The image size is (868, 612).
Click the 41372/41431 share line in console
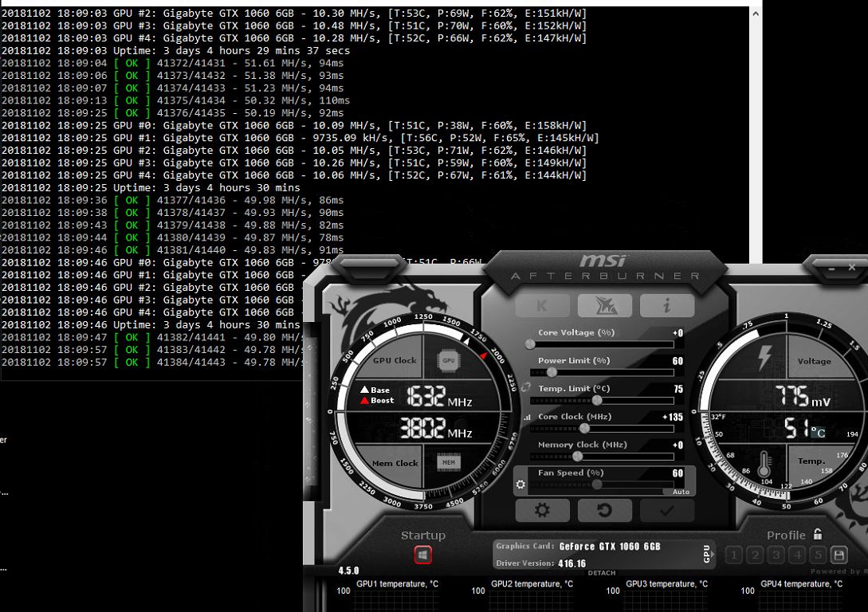pyautogui.click(x=173, y=63)
